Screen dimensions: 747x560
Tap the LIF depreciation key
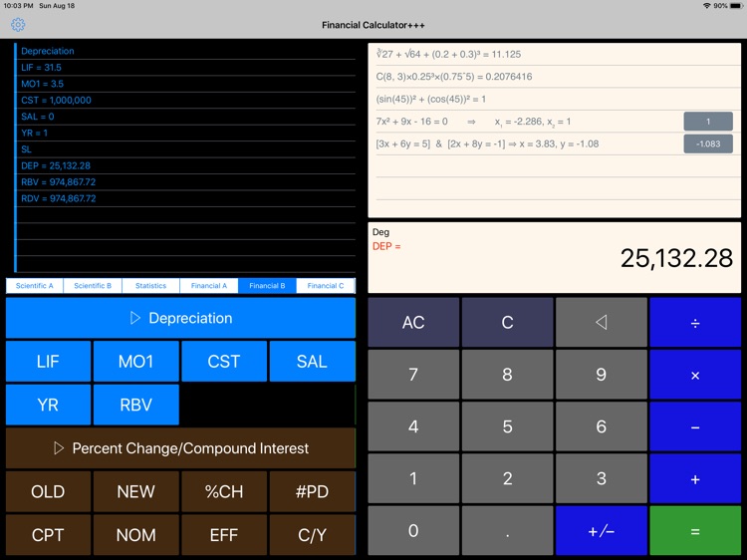point(48,362)
